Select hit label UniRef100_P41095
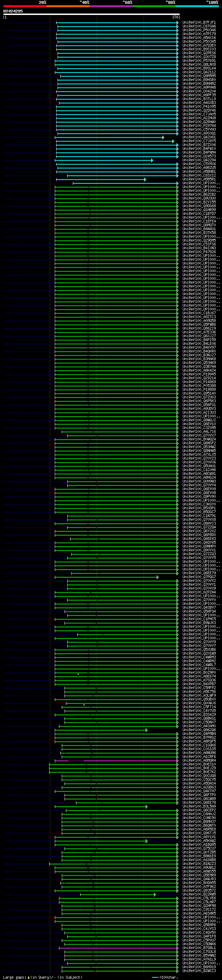The width and height of the screenshot is (222, 980). point(199,106)
